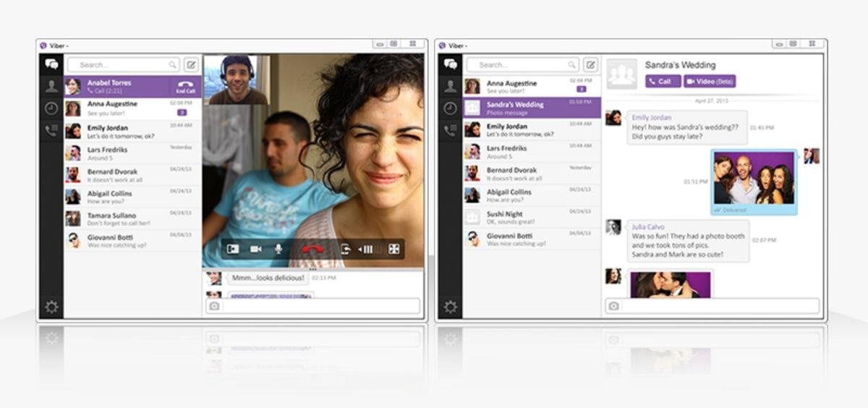Open Recents clock tab in the video call window sidebar
The height and width of the screenshot is (408, 868).
[51, 109]
